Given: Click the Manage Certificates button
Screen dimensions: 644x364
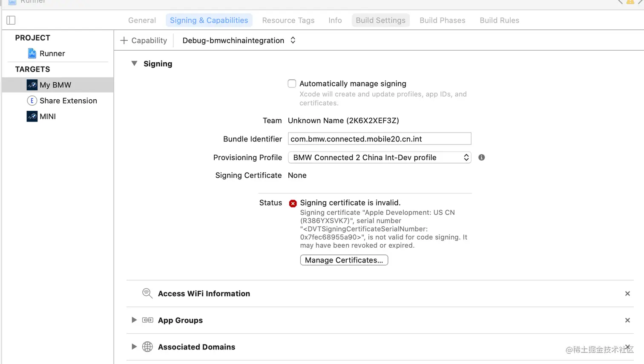Looking at the screenshot, I should pyautogui.click(x=344, y=260).
